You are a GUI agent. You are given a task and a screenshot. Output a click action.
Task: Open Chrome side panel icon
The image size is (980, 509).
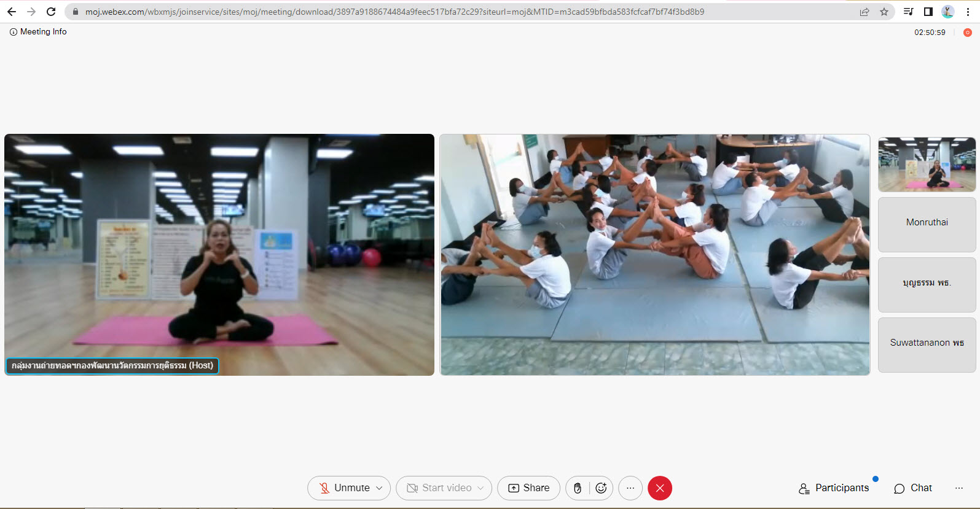[x=928, y=12]
